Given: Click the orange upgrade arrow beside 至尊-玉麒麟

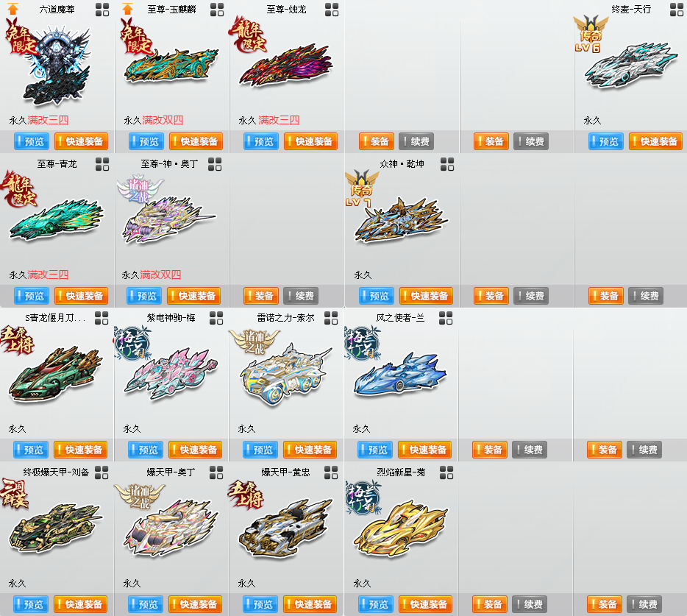Looking at the screenshot, I should coord(127,9).
